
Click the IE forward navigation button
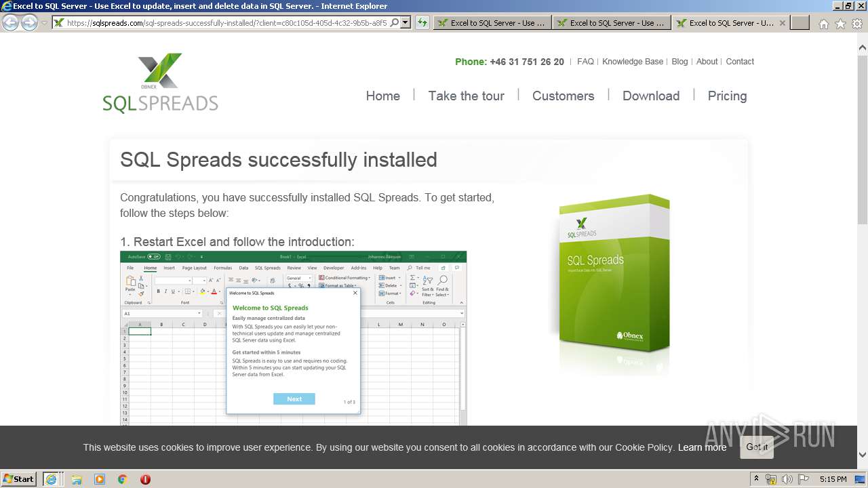(x=29, y=22)
